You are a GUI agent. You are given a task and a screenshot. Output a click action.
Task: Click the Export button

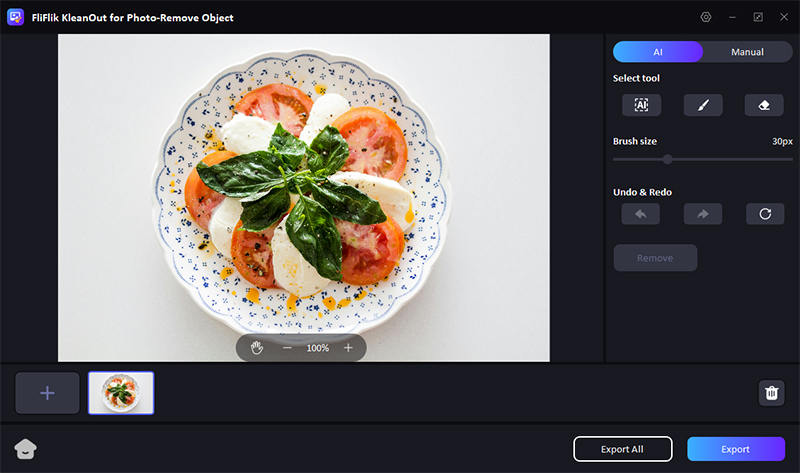click(735, 449)
